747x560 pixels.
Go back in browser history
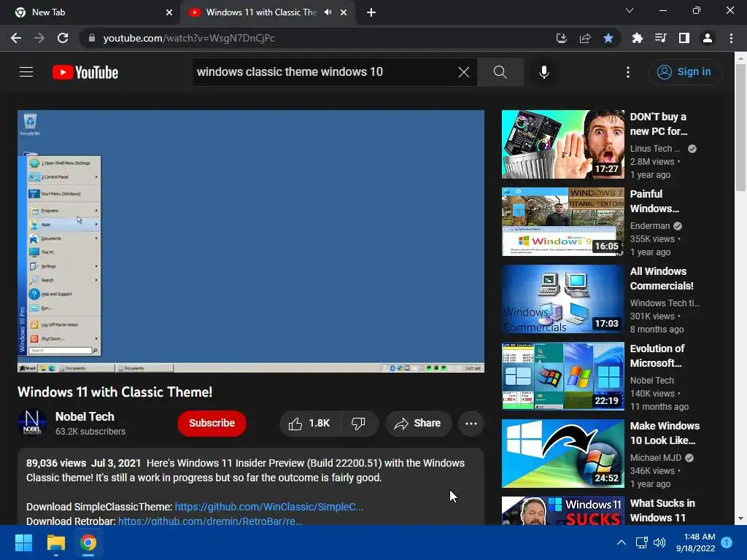pyautogui.click(x=16, y=38)
